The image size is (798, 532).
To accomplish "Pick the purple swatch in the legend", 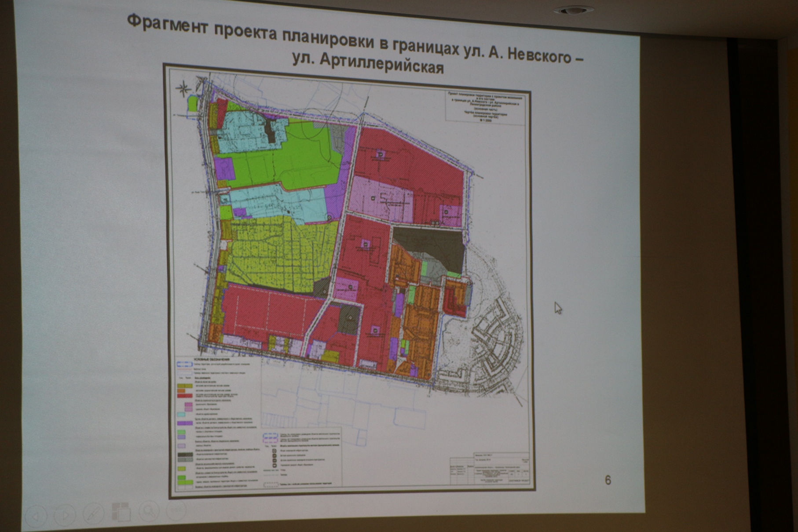I will [x=185, y=423].
